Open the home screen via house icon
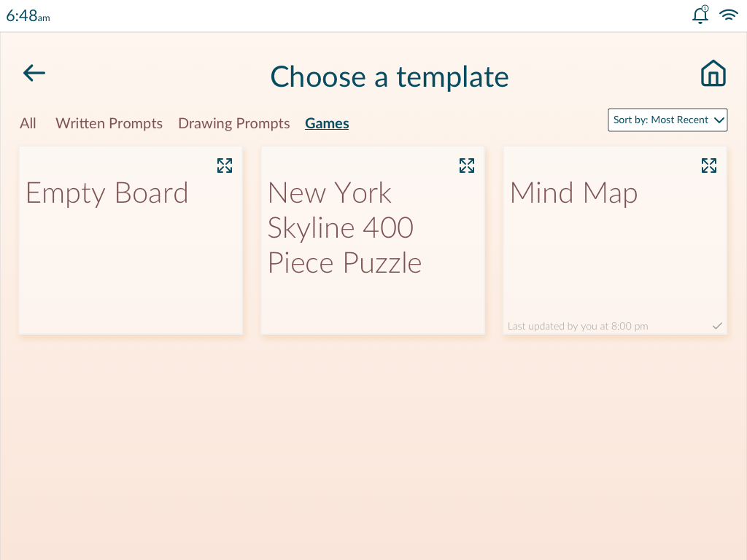The image size is (747, 560). tap(713, 74)
